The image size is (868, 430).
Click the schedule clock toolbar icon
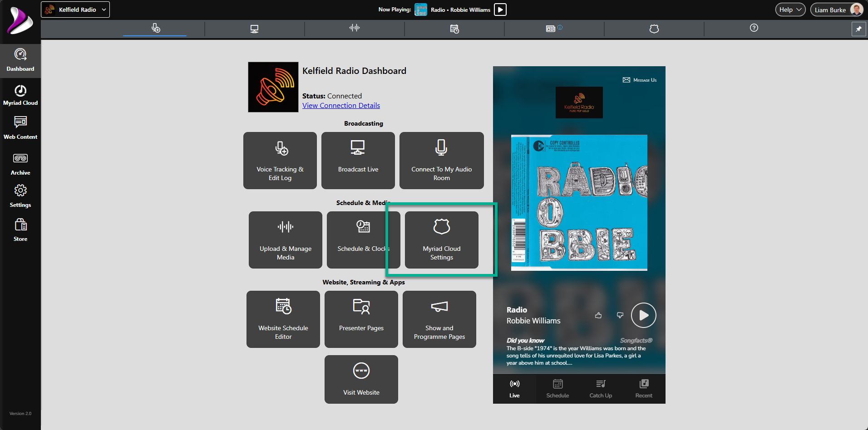click(x=454, y=29)
